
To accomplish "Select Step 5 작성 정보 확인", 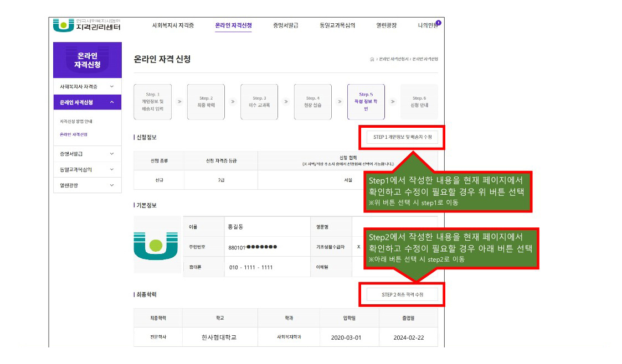I will (366, 102).
